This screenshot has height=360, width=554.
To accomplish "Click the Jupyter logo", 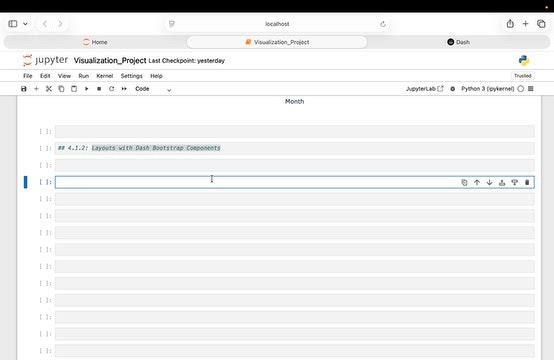I will click(45, 60).
